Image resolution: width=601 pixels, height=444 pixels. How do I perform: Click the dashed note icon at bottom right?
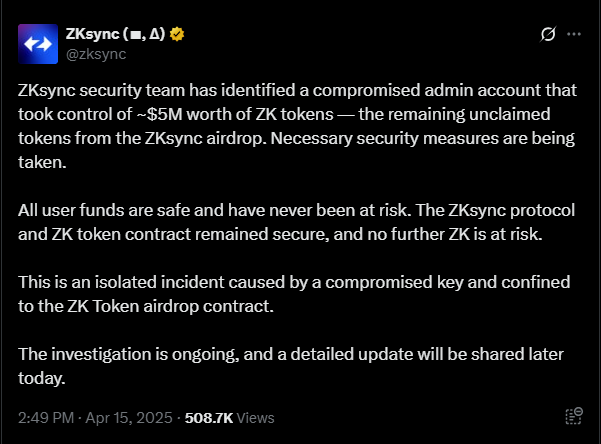click(574, 416)
